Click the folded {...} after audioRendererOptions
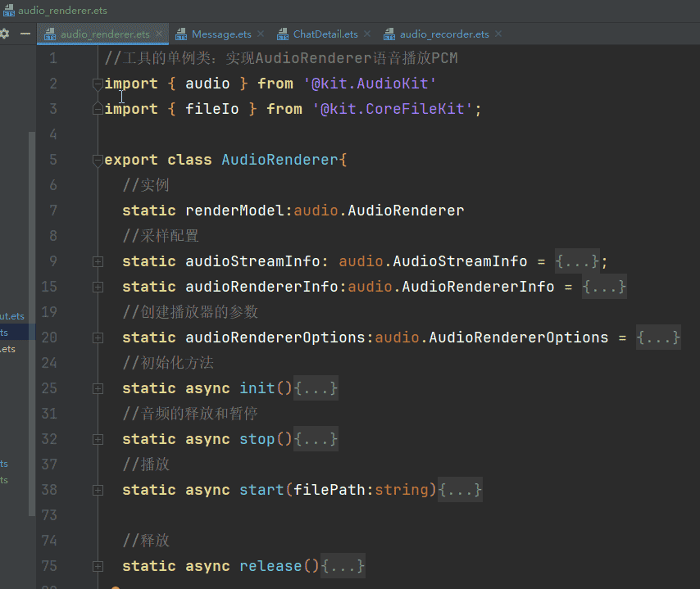The width and height of the screenshot is (700, 589). [x=658, y=338]
